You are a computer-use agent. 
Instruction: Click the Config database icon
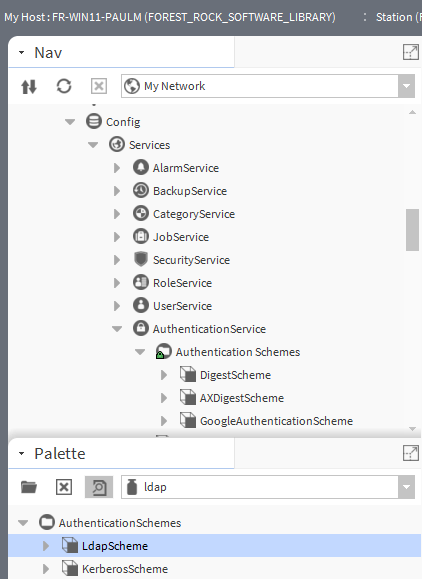(94, 121)
